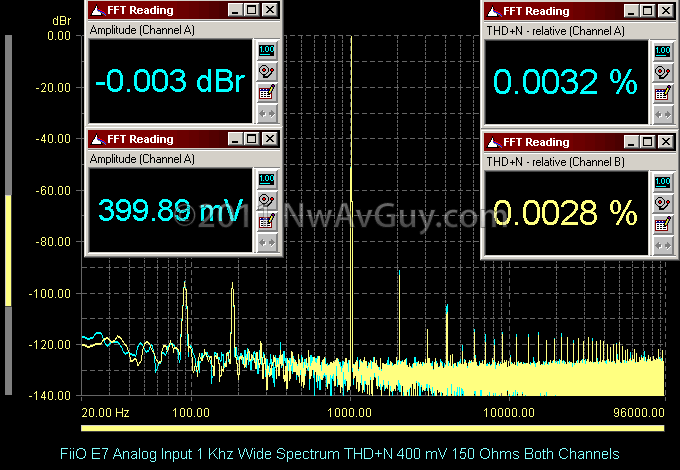This screenshot has height=470, width=680.
Task: Maximize the THD+N Channel A reading window
Action: [647, 11]
